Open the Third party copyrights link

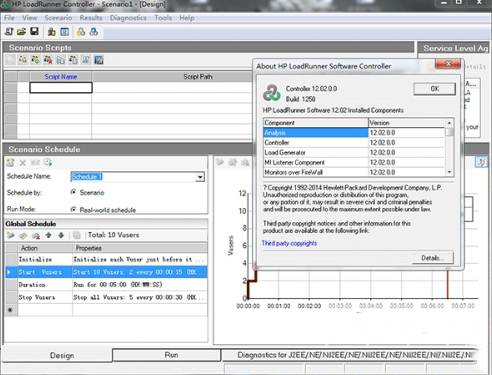289,243
